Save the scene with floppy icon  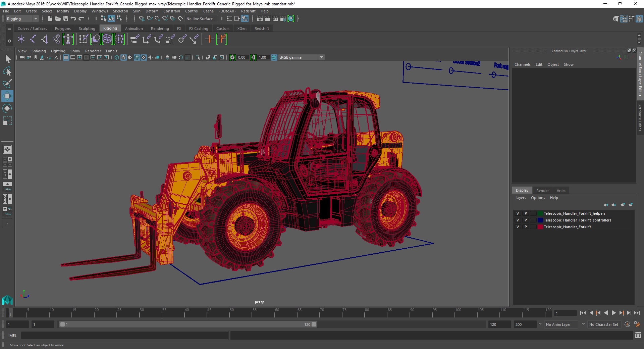pyautogui.click(x=66, y=19)
